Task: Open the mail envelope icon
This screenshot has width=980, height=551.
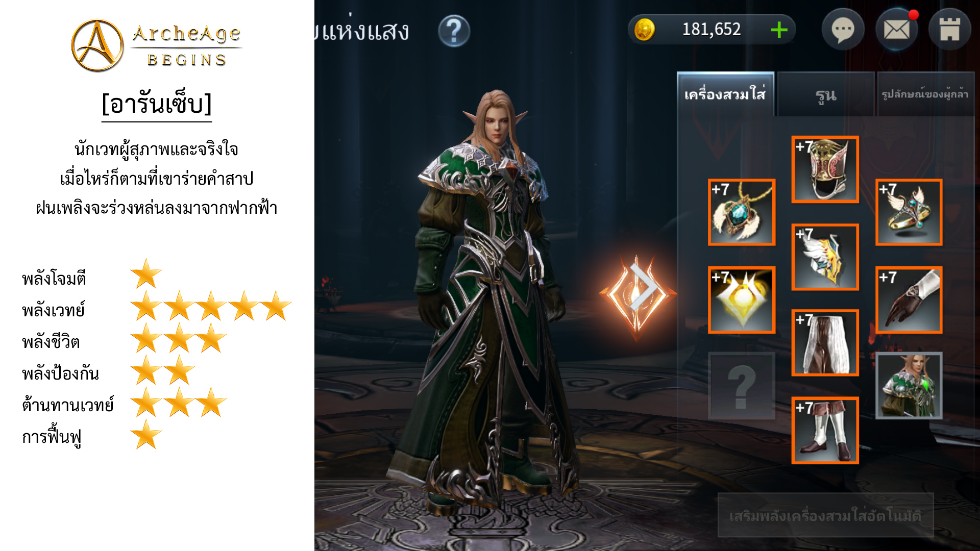Action: [897, 30]
